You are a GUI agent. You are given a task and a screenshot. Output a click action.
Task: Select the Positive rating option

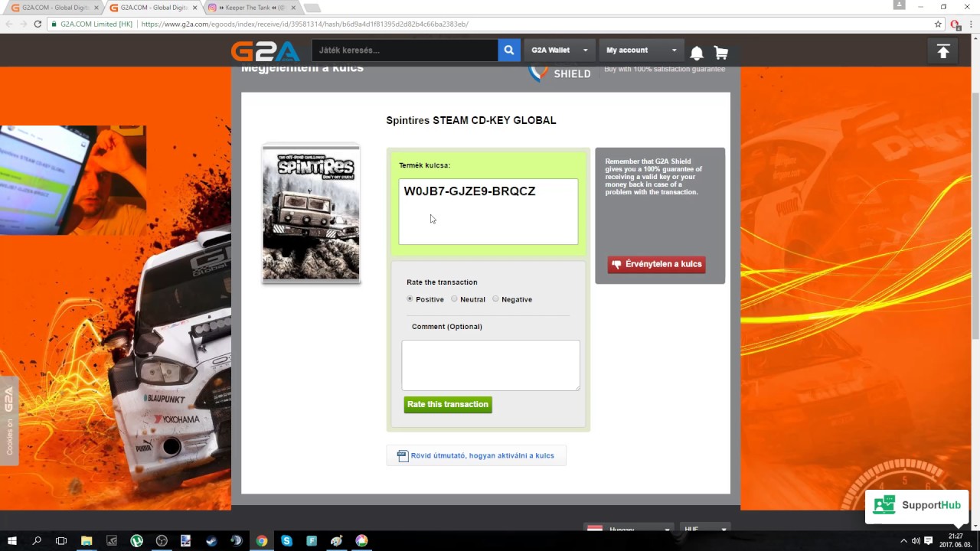(410, 299)
